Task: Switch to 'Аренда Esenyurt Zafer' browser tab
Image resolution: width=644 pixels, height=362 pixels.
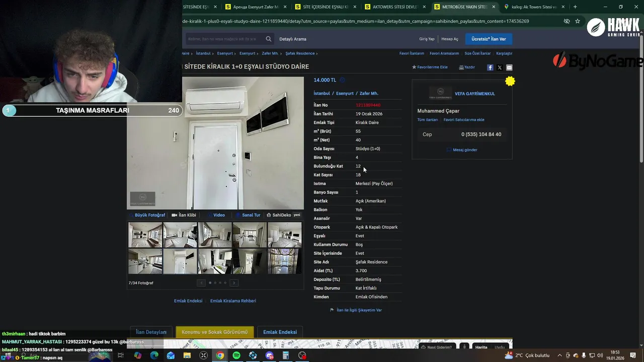Action: click(256, 7)
